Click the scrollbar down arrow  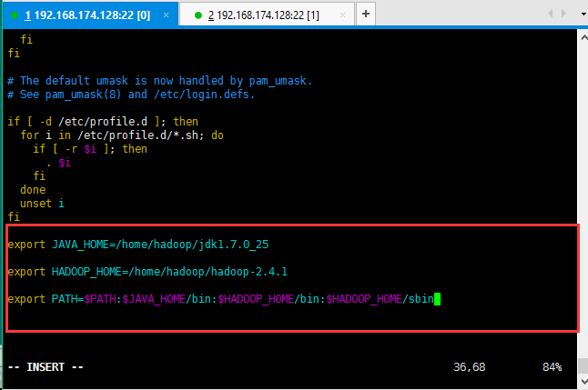click(x=583, y=382)
